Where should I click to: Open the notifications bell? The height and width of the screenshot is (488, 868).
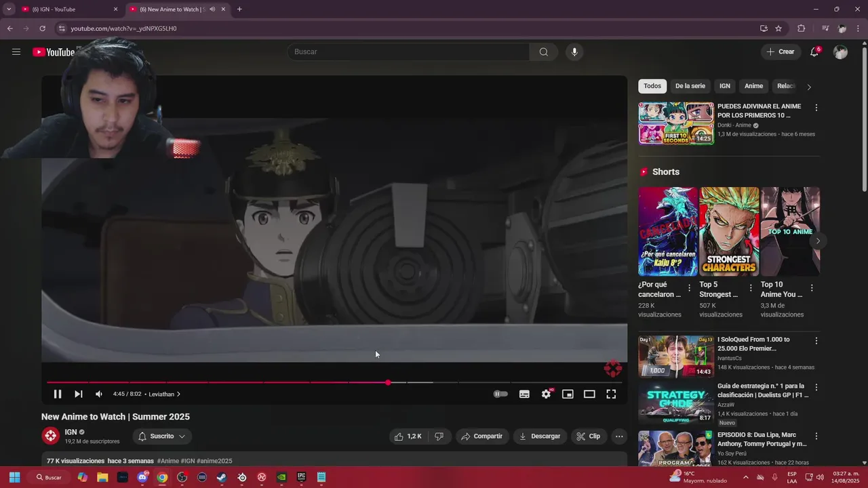coord(814,52)
